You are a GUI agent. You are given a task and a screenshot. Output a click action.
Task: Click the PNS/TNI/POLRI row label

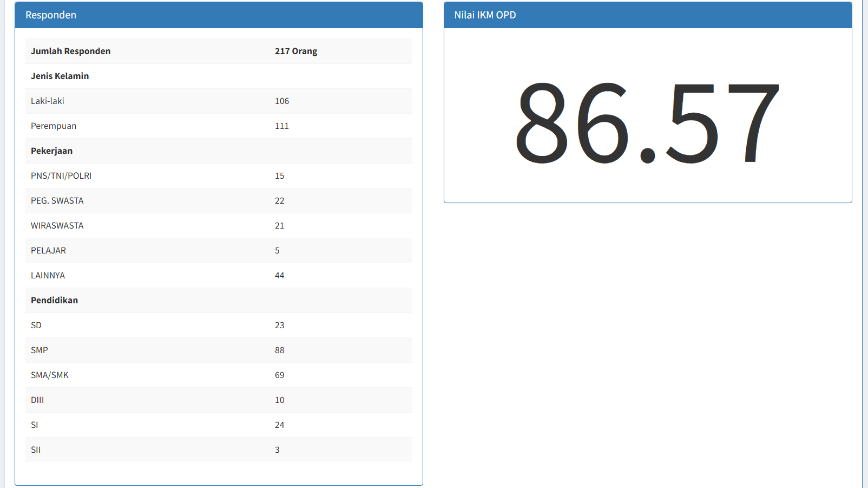pyautogui.click(x=61, y=176)
